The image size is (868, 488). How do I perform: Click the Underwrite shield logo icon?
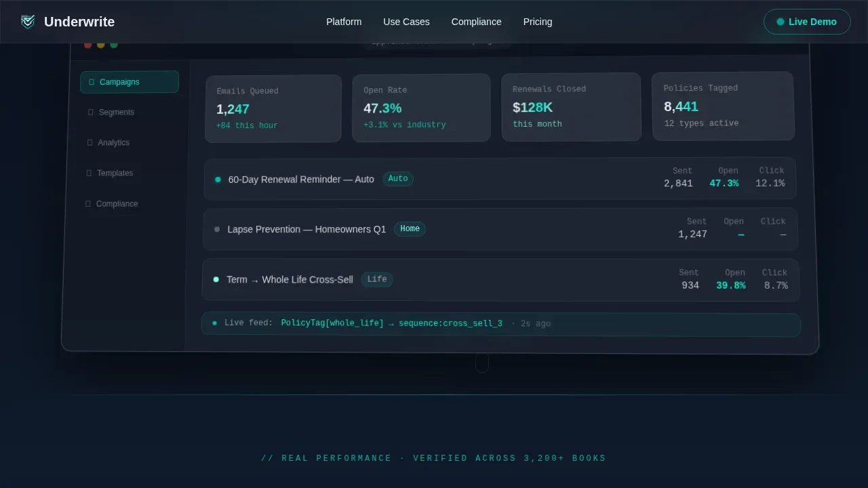[x=28, y=22]
